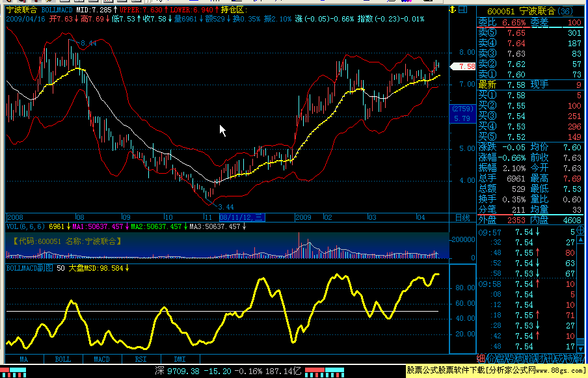The height and width of the screenshot is (378, 588).
Task: Select the 价 tab in quote panel
Action: 490,358
